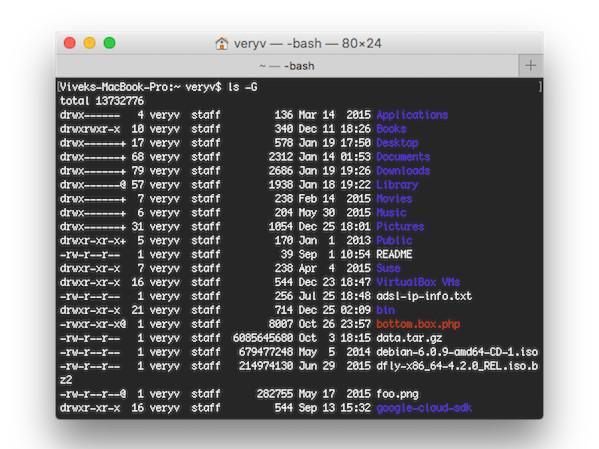The image size is (599, 449).
Task: Click the 214974130 file size value
Action: tap(266, 366)
